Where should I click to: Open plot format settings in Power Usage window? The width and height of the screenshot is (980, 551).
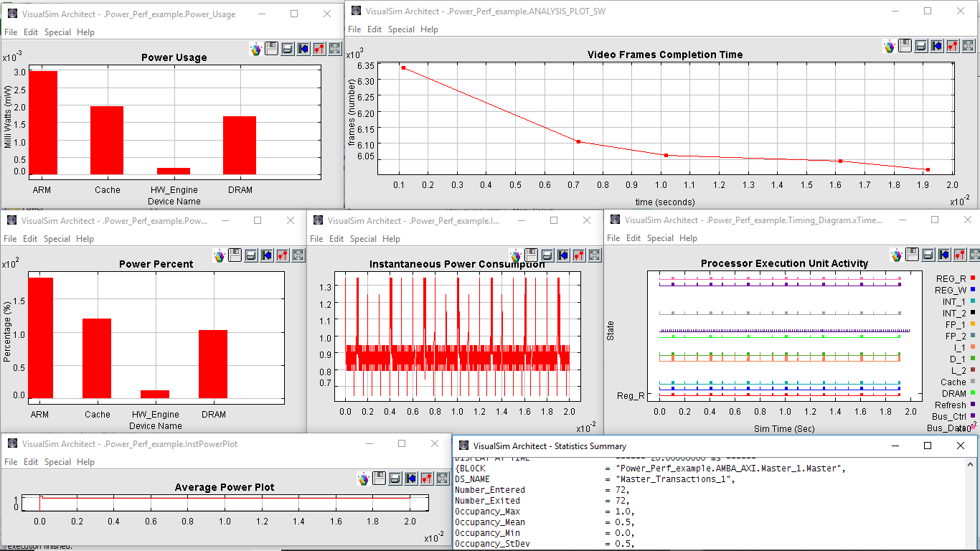coord(319,49)
